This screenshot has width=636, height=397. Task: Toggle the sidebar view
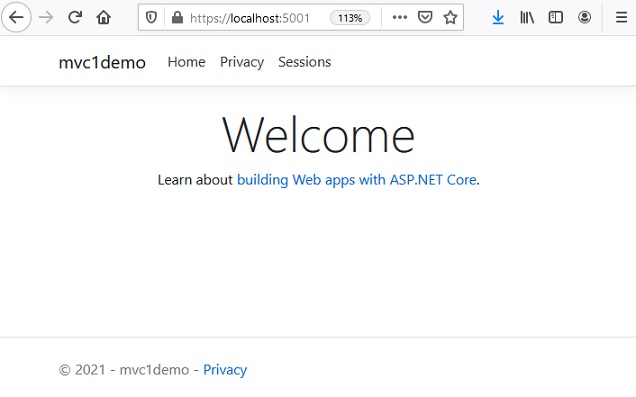(x=556, y=17)
